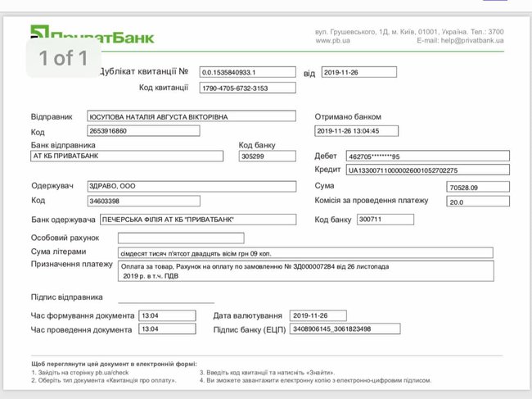The height and width of the screenshot is (399, 532).
Task: Click heading 'Щоб переглянути цей документ'
Action: [114, 364]
